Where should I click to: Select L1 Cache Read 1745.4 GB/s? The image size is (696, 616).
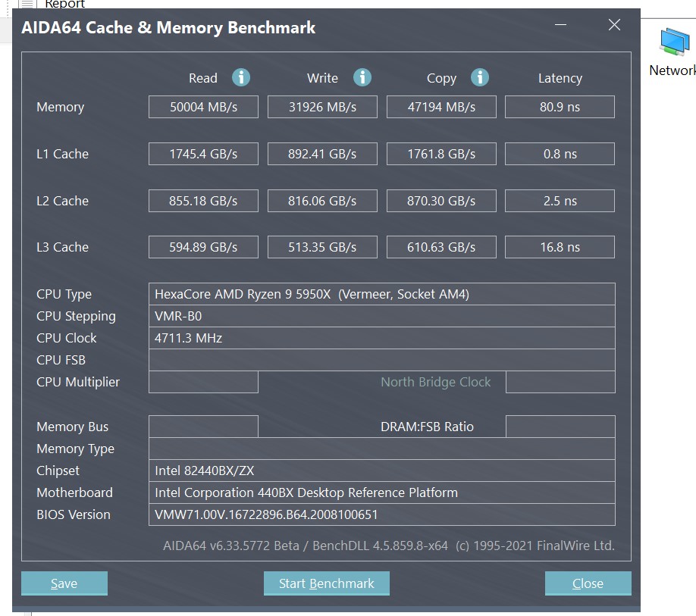203,154
